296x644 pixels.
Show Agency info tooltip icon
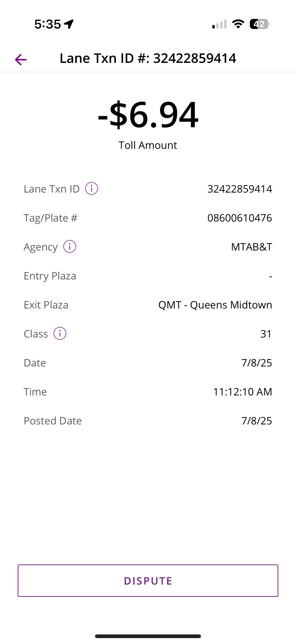tap(70, 247)
